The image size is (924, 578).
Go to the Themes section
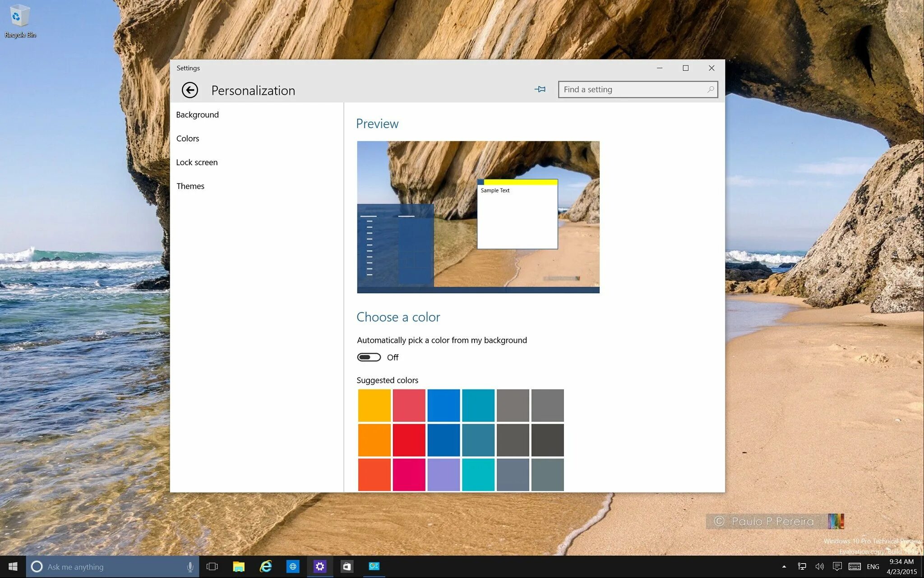pos(190,186)
